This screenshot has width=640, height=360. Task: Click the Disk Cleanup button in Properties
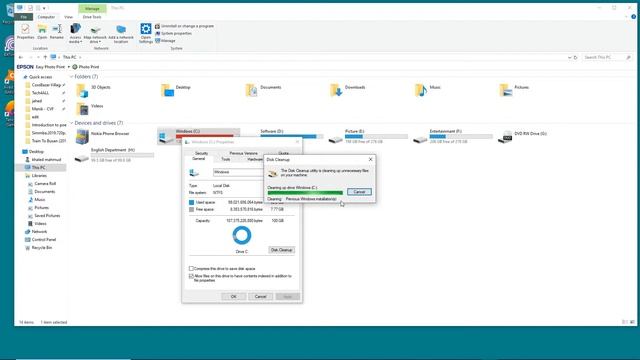pyautogui.click(x=281, y=250)
